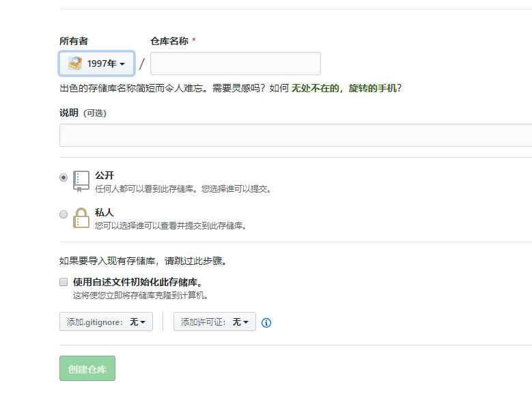Click the optional description input field
Screen dimensions: 532x398
point(296,135)
